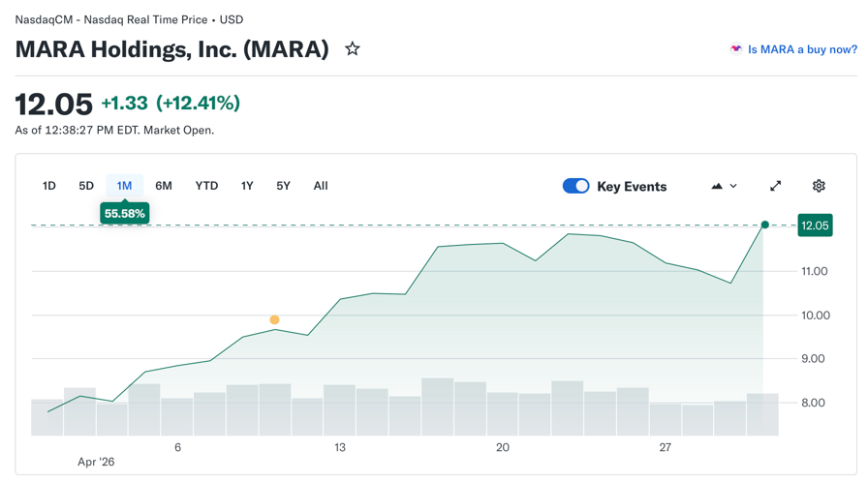Expand chart to full screen
Image resolution: width=868 pixels, height=481 pixels.
point(776,186)
